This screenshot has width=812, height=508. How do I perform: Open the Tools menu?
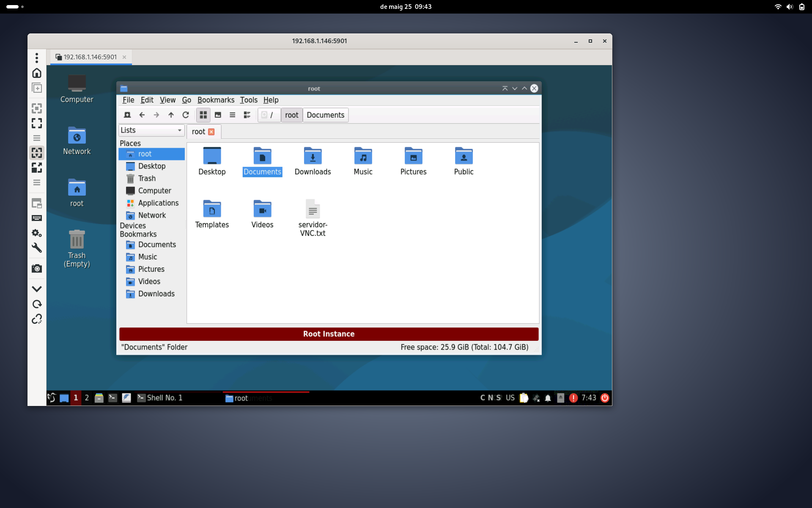249,100
